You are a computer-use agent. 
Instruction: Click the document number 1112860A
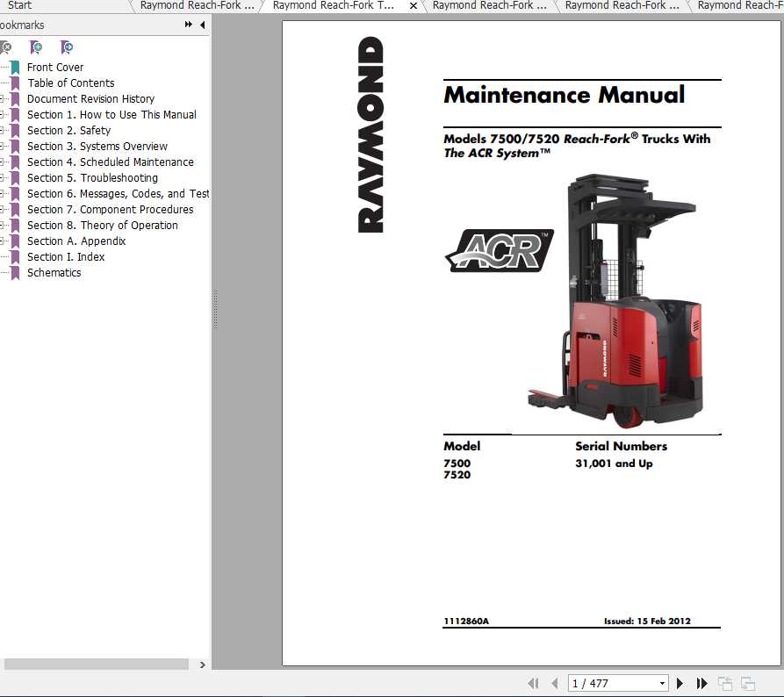pos(466,621)
